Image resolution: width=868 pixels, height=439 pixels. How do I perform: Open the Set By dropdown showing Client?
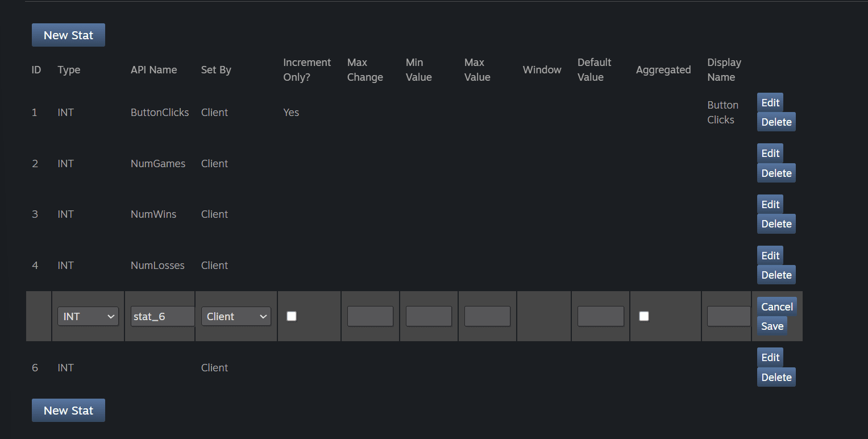pyautogui.click(x=236, y=316)
